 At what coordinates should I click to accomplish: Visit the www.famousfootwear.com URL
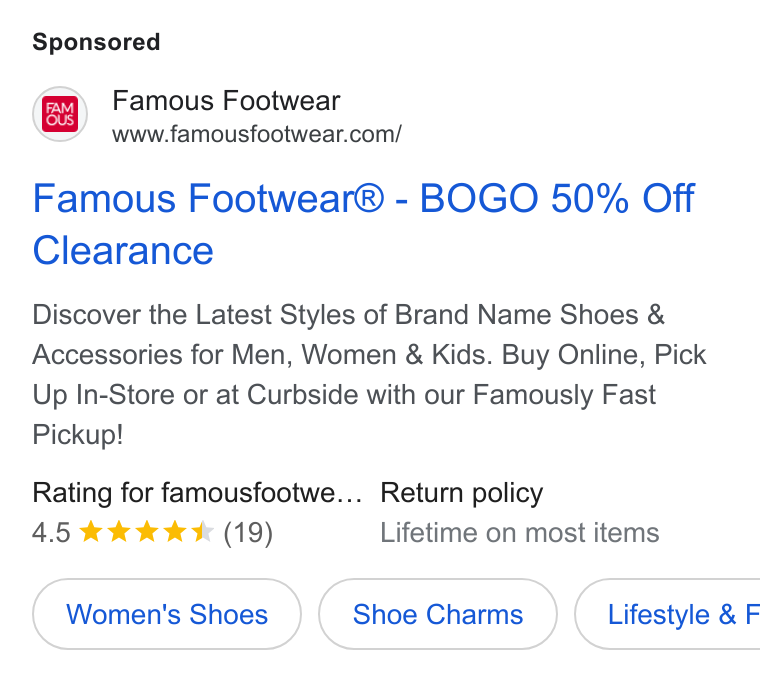(x=257, y=134)
